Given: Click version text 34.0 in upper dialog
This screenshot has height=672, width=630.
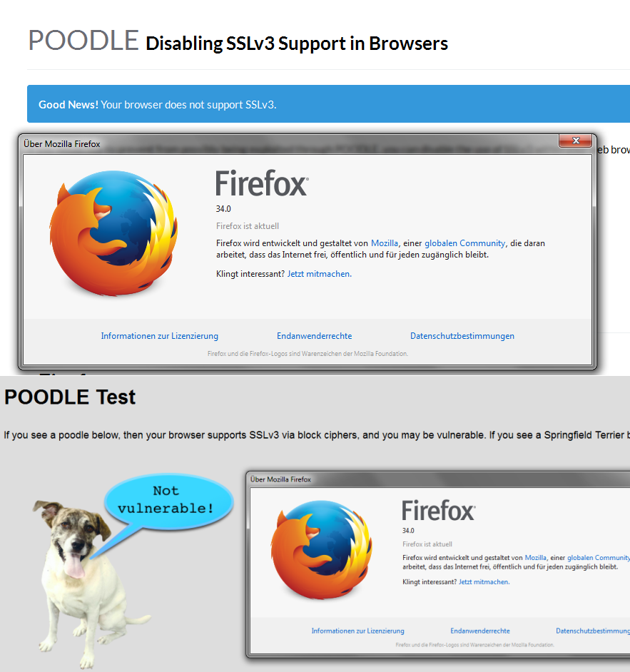Looking at the screenshot, I should click(223, 209).
